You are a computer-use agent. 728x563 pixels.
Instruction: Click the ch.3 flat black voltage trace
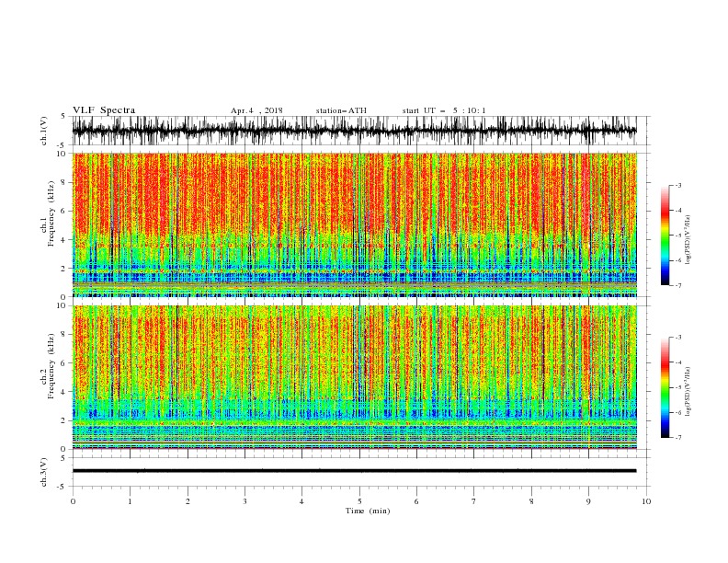(354, 471)
